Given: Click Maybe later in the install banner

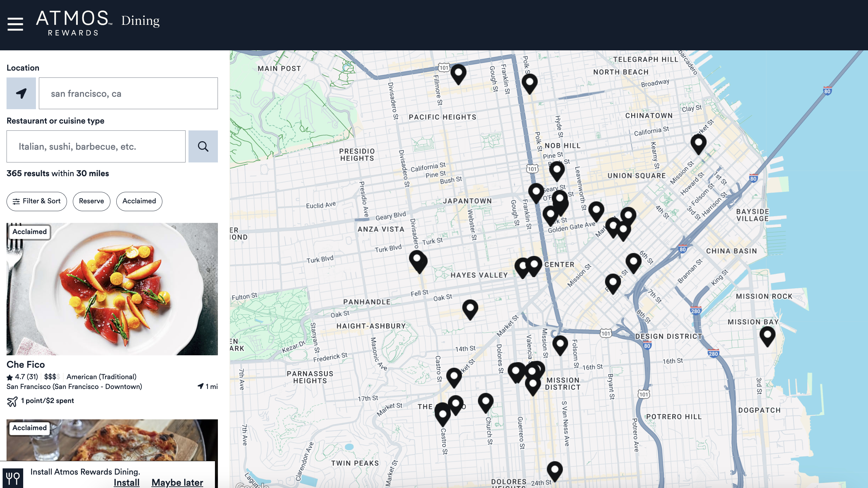Looking at the screenshot, I should click(177, 482).
